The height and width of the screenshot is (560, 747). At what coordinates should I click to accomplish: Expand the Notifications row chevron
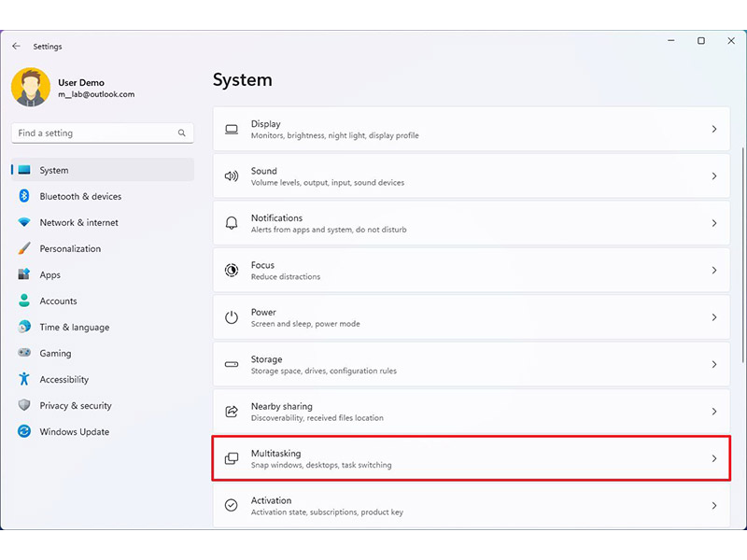pyautogui.click(x=714, y=224)
